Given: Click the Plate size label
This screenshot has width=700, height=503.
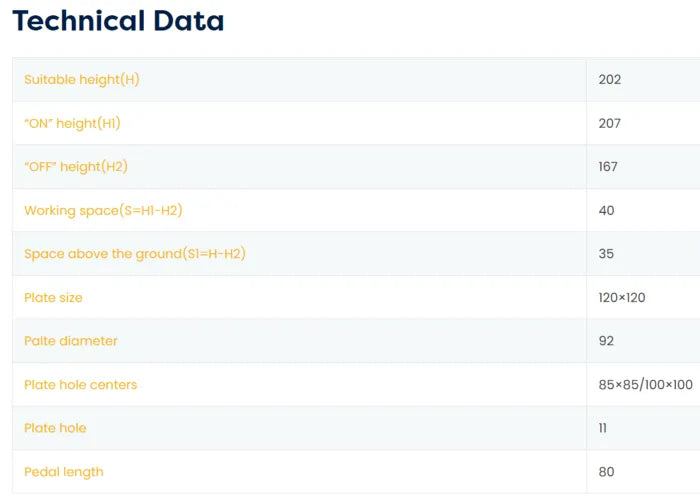Looking at the screenshot, I should coord(53,298).
